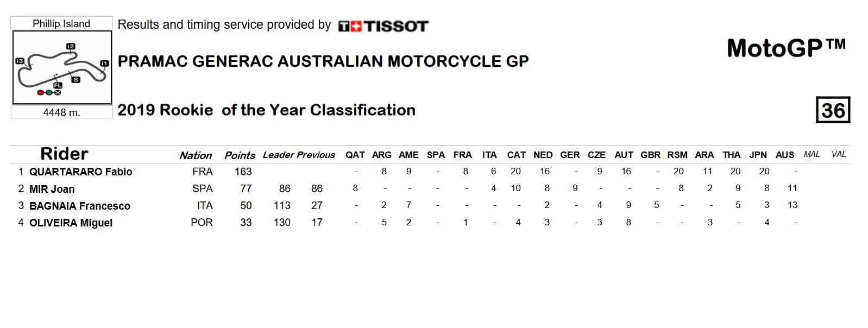Screen dimensions: 868x328
Task: Click Quartararo's 163 points total
Action: (x=243, y=172)
